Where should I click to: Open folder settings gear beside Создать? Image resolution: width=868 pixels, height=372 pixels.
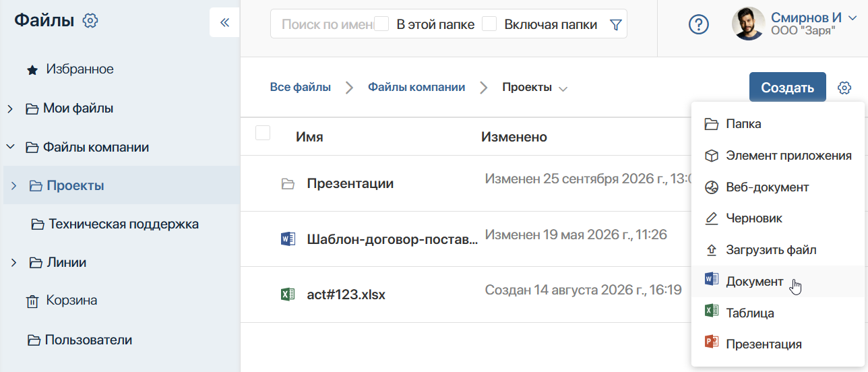pyautogui.click(x=844, y=88)
